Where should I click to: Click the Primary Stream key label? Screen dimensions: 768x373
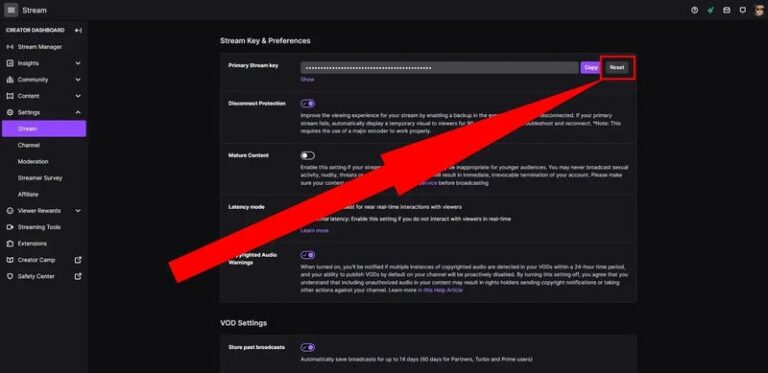coord(253,66)
